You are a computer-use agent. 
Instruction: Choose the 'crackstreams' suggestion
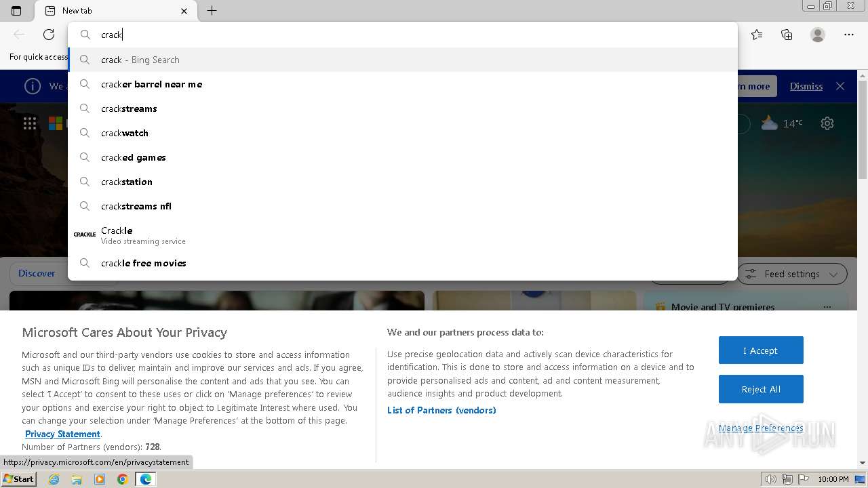point(403,108)
